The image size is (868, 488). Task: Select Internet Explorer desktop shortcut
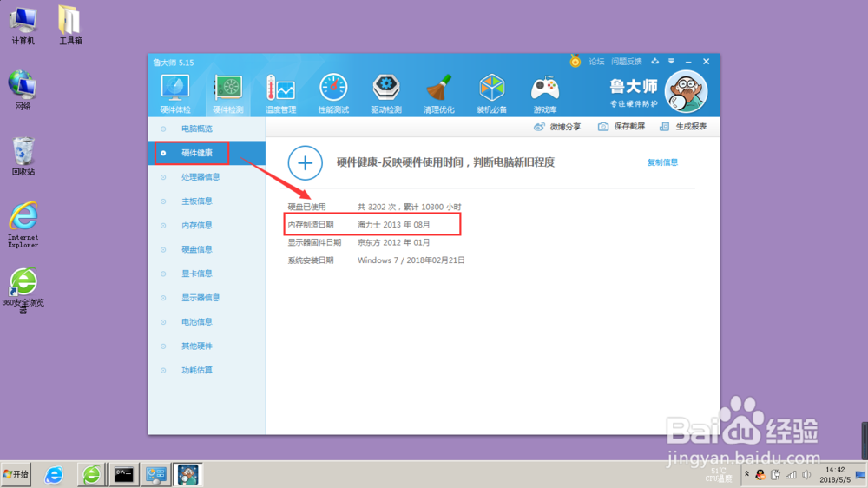[23, 224]
